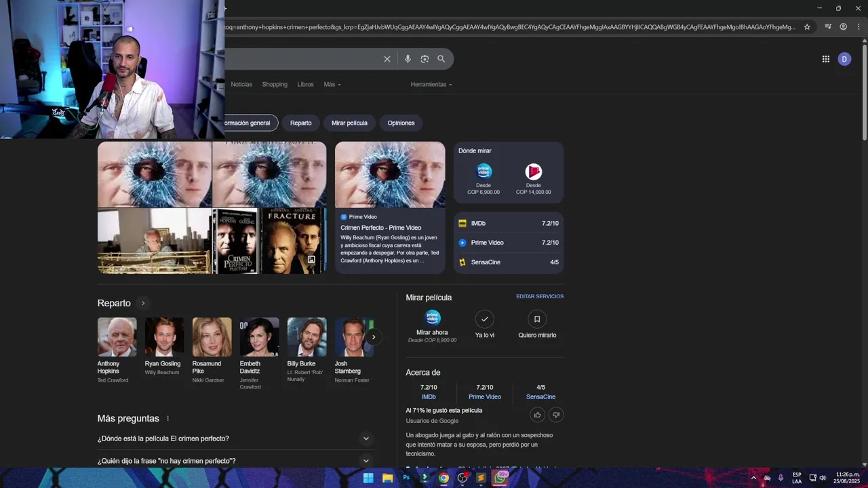Focus the Google search input field
Viewport: 868px width, 488px height.
point(302,59)
